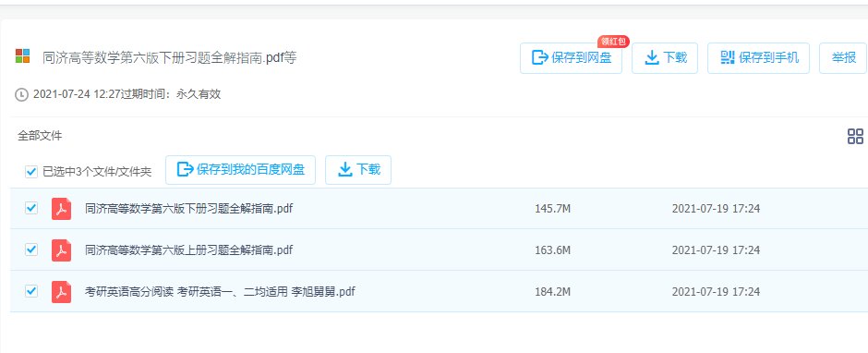Click the 举报 report button
The image size is (868, 353).
[843, 57]
